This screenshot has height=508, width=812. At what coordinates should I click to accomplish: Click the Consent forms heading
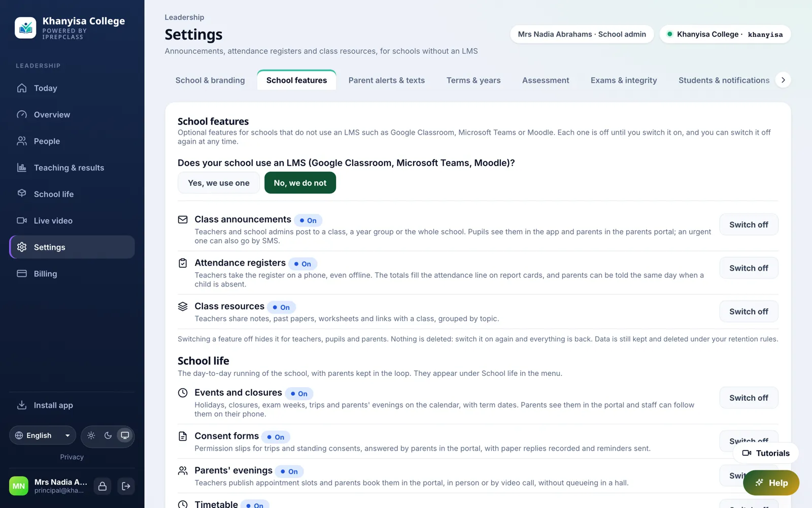[227, 436]
